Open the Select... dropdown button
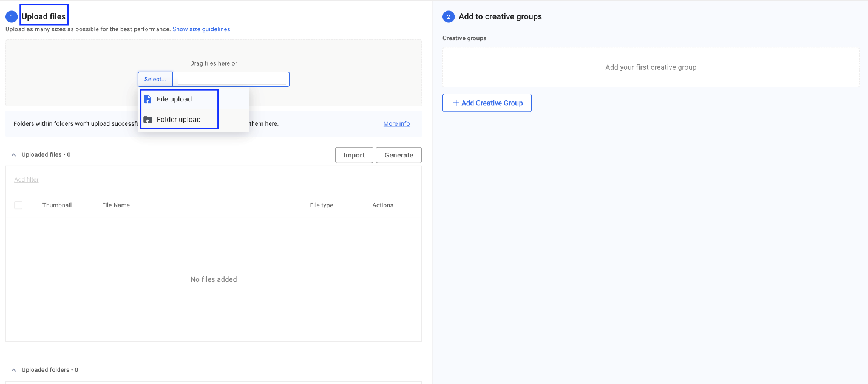 coord(155,80)
